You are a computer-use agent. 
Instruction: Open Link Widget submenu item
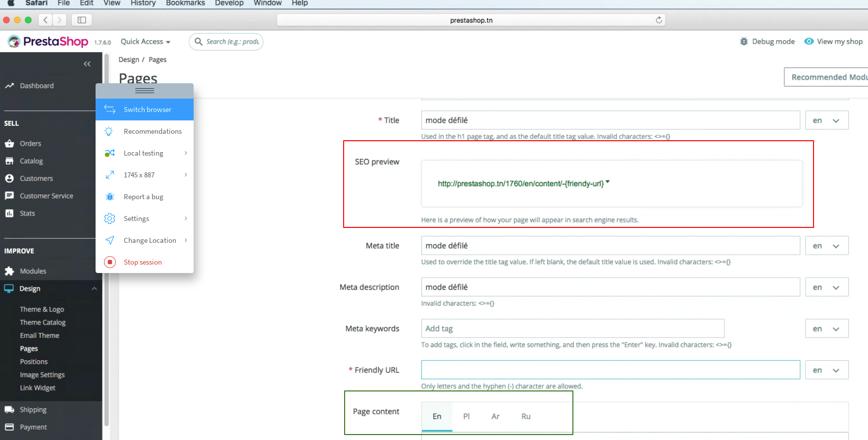point(38,388)
